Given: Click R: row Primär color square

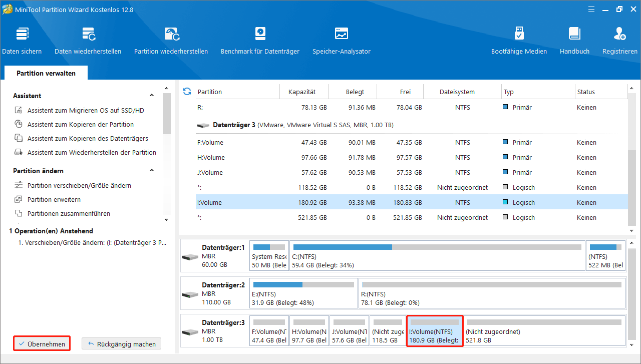Looking at the screenshot, I should [x=506, y=107].
